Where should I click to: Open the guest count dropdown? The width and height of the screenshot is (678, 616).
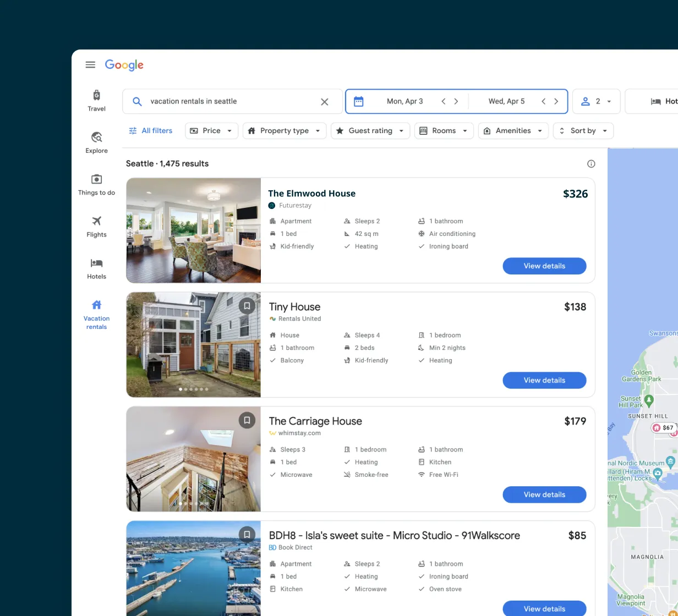point(597,101)
